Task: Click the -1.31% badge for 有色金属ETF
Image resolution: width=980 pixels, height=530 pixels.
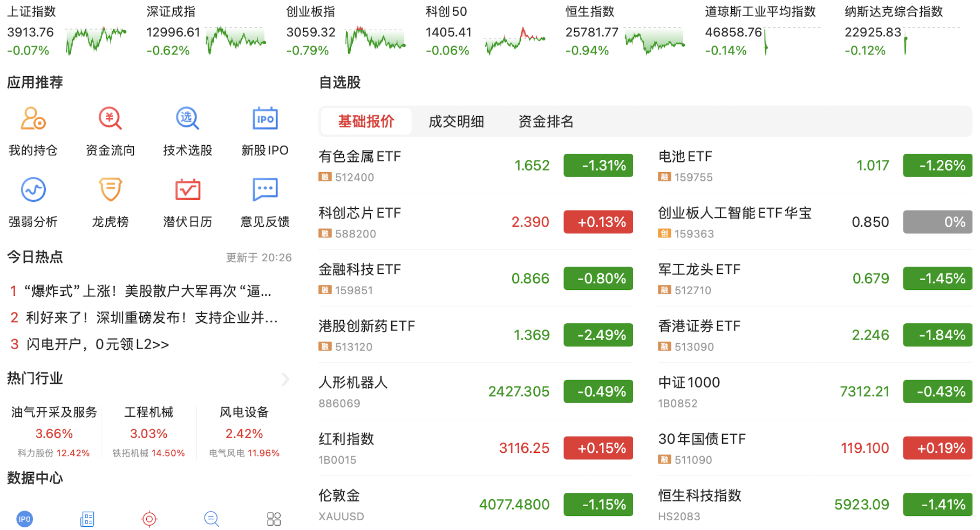Action: coord(598,166)
